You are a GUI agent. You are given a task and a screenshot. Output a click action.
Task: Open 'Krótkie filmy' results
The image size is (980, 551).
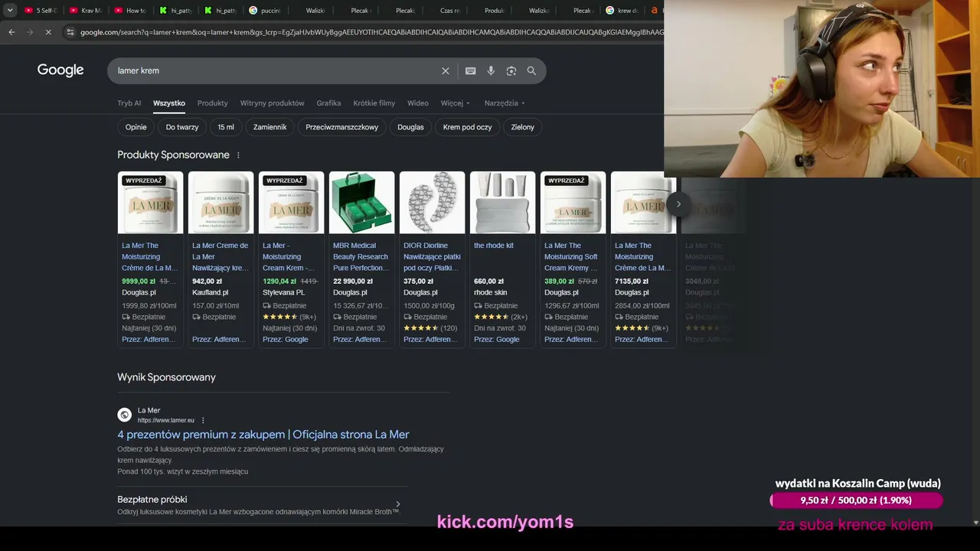(374, 103)
